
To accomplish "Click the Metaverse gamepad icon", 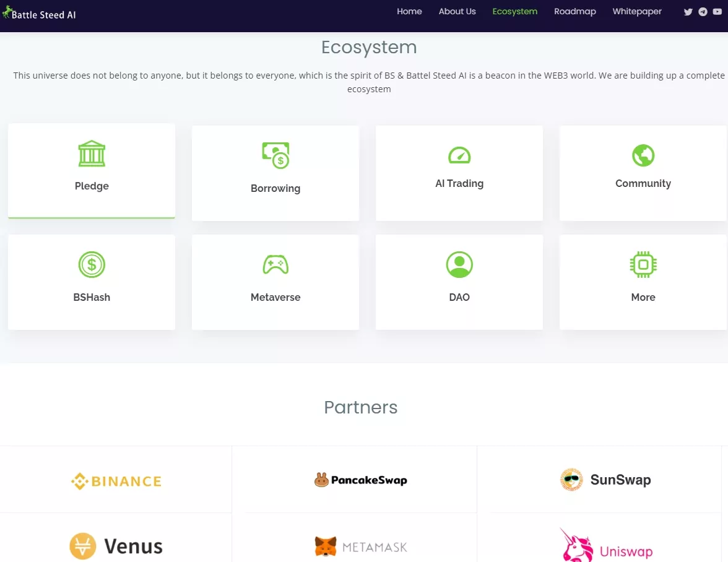I will (x=276, y=264).
